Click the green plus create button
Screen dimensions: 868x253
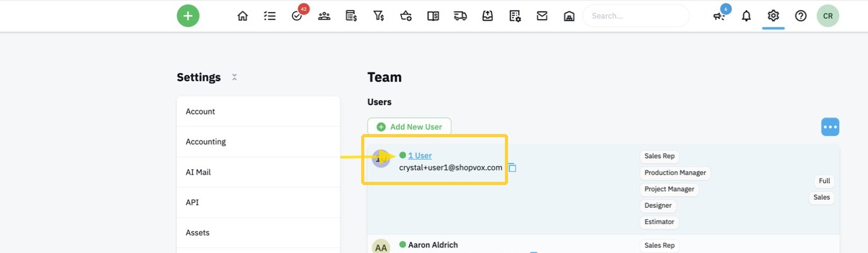pos(188,16)
